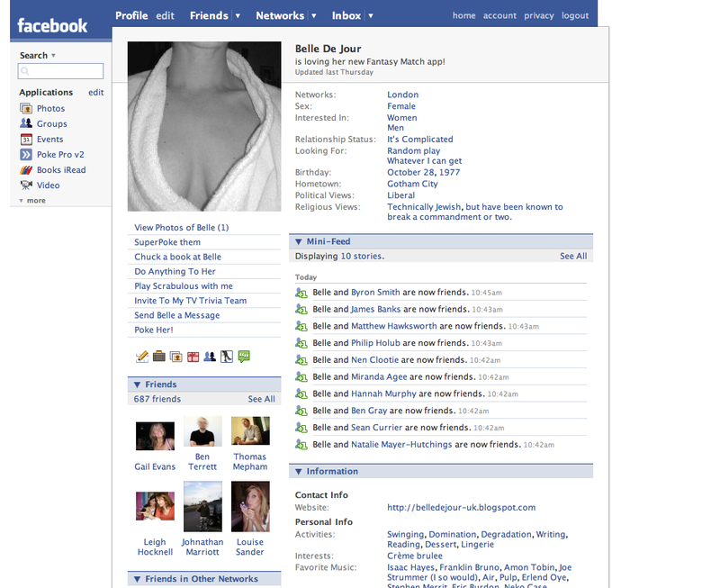Open the Friends dropdown arrow in top bar
Image resolution: width=720 pixels, height=588 pixels.
[x=238, y=16]
